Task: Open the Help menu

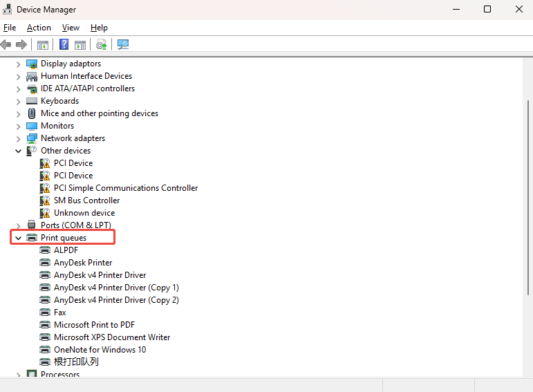Action: [99, 28]
